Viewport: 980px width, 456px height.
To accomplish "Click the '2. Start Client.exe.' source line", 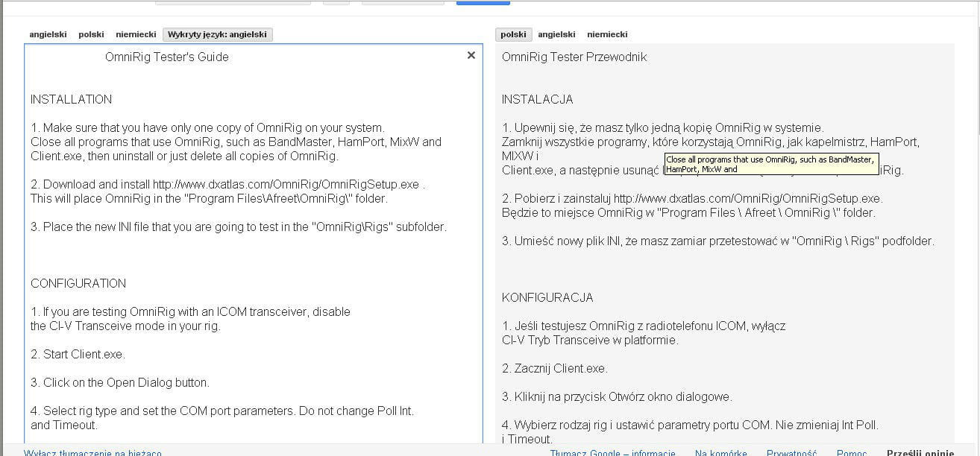I will (x=78, y=355).
